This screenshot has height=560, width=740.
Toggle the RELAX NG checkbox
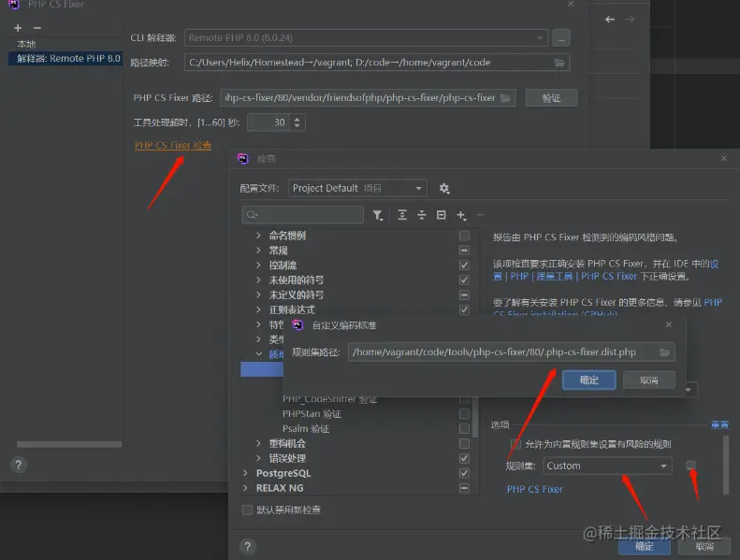point(464,488)
